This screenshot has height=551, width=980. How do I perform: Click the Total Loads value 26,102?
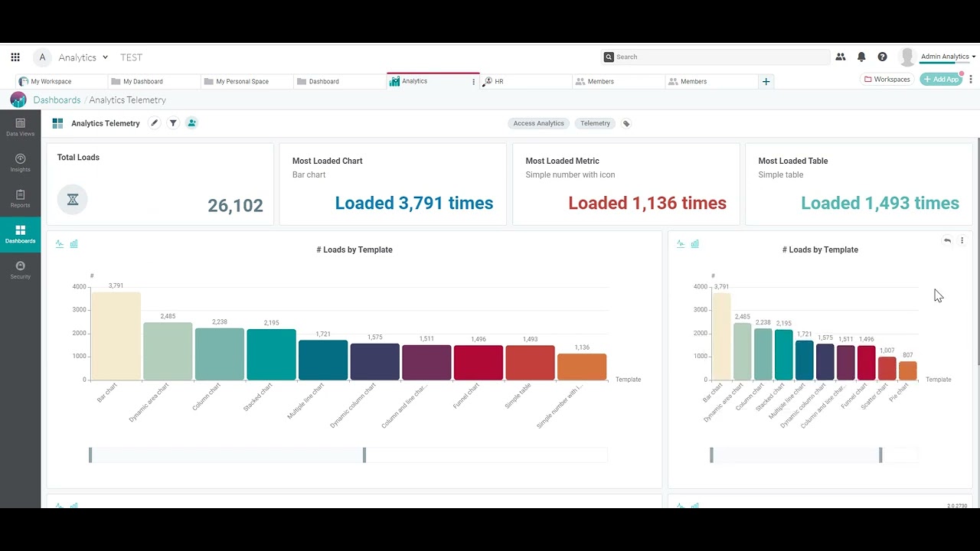[235, 205]
